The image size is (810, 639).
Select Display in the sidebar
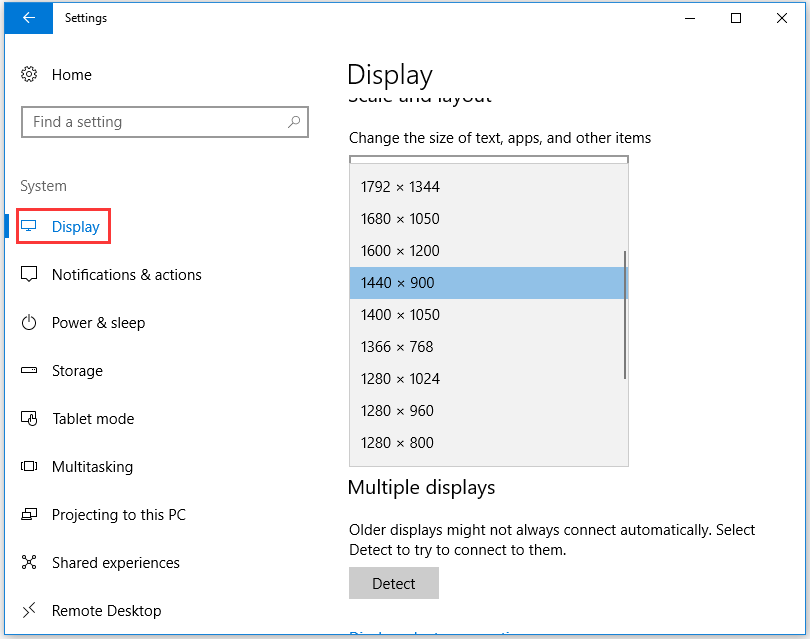pos(76,226)
